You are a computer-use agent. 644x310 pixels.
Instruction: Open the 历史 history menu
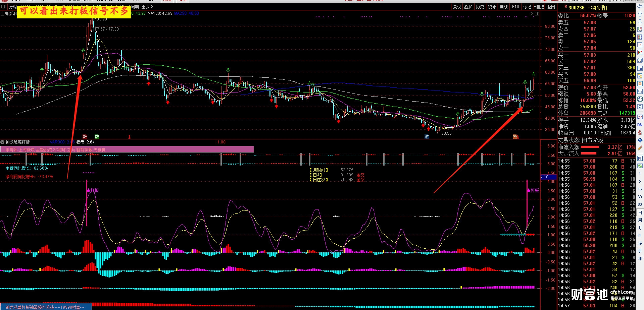click(x=480, y=7)
